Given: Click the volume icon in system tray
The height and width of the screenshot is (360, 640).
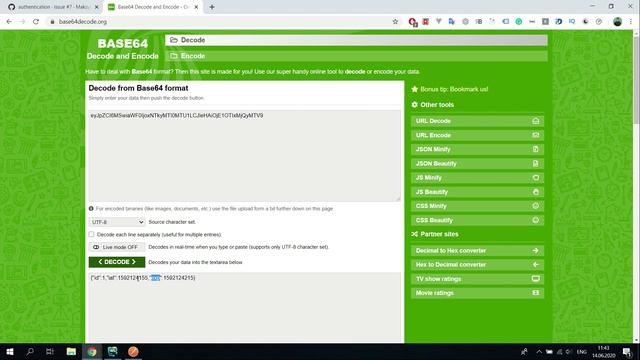Looking at the screenshot, I should pyautogui.click(x=569, y=352).
